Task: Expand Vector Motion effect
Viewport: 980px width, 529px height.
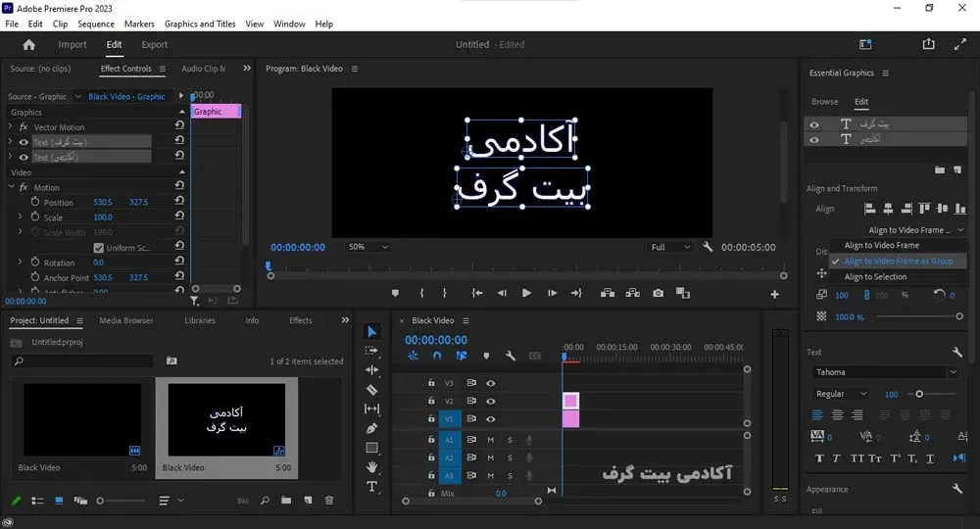Action: pos(10,126)
